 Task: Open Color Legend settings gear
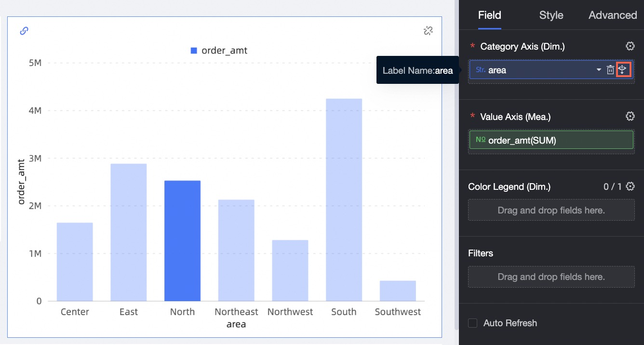[630, 186]
